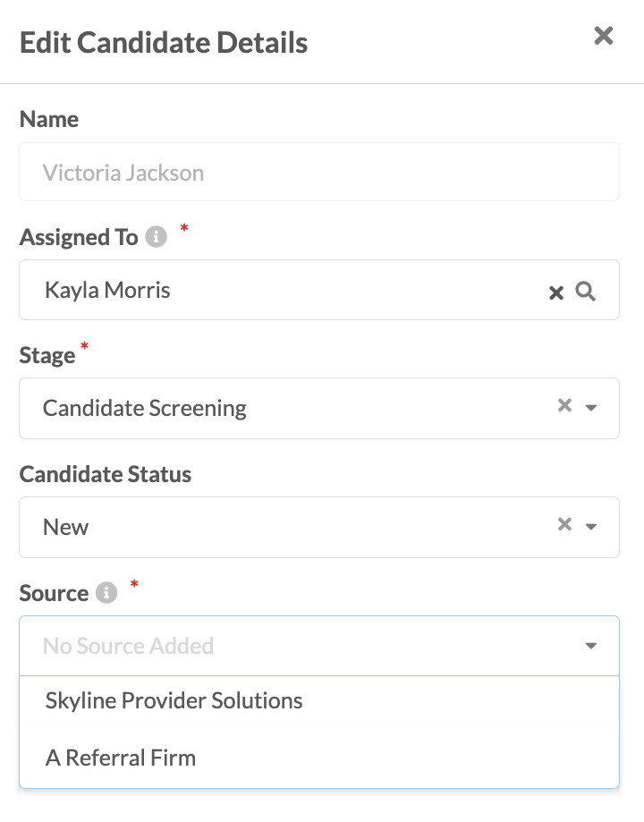Click the Assigned To info icon
The image size is (644, 822).
click(x=156, y=236)
